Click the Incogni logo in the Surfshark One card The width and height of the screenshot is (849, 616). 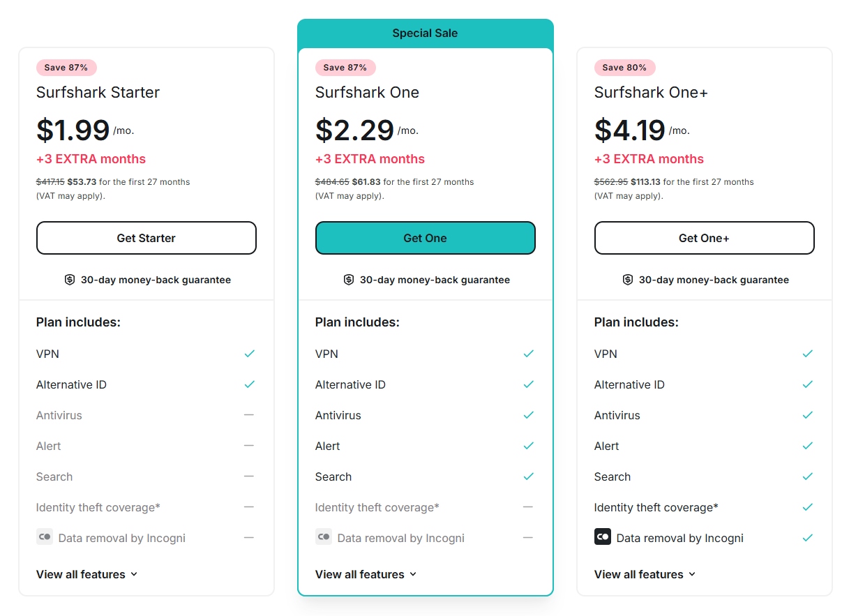click(x=324, y=537)
